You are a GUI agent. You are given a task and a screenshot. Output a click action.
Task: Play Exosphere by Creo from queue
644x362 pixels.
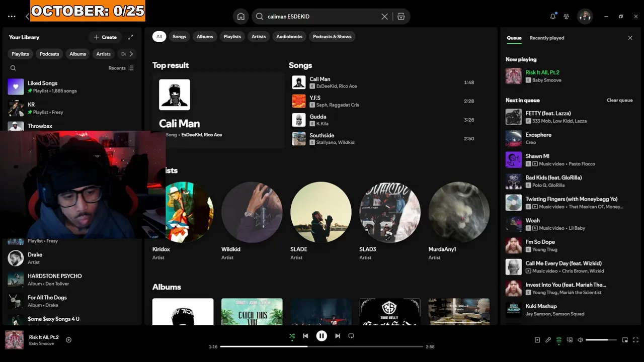pyautogui.click(x=569, y=138)
